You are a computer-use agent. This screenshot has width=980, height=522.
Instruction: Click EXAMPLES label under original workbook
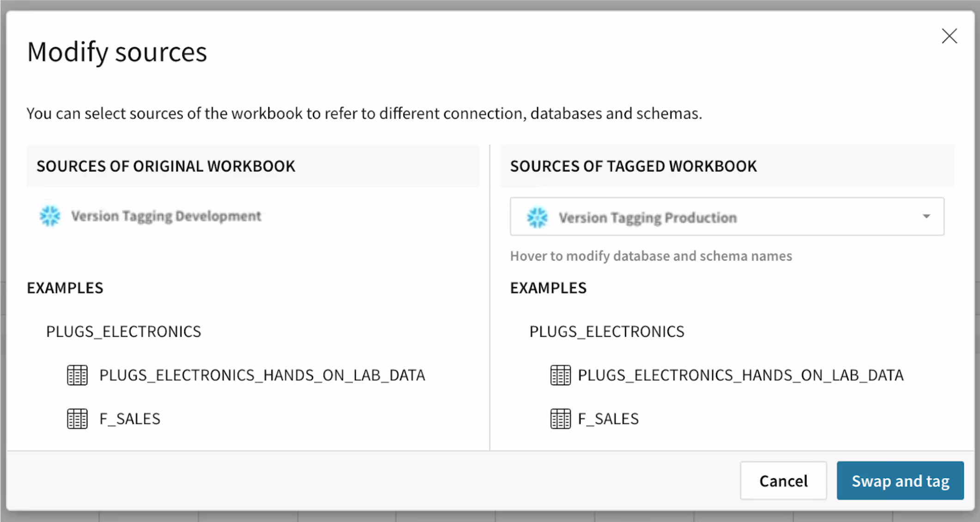point(65,288)
